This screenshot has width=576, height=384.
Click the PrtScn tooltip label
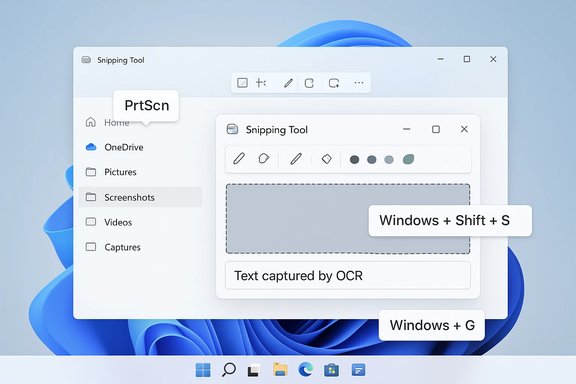pyautogui.click(x=147, y=105)
